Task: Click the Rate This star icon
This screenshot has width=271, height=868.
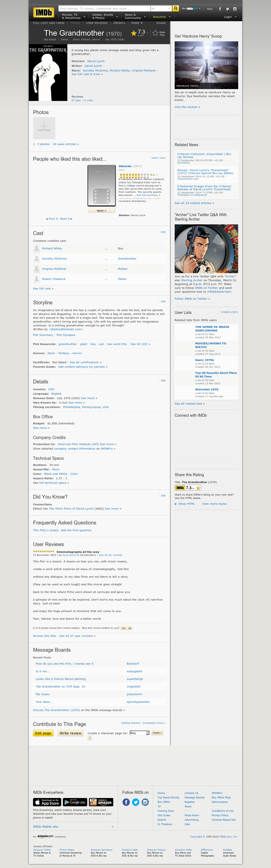Action: click(x=155, y=33)
